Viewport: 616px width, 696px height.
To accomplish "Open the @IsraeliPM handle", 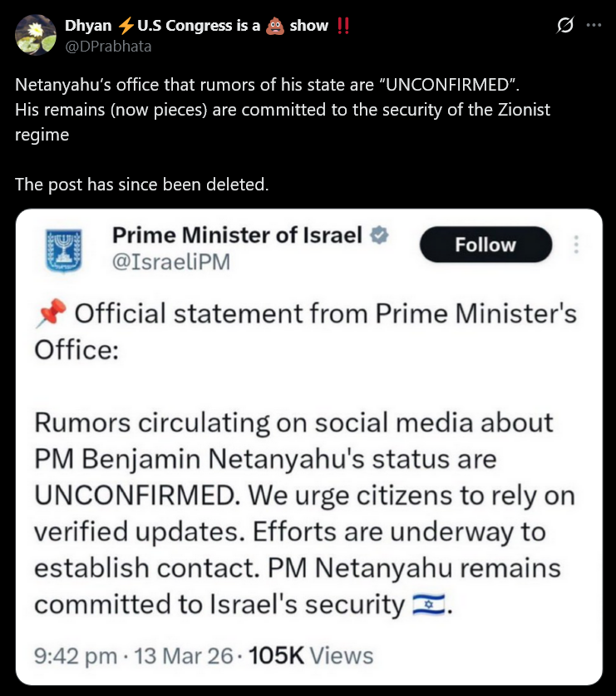I will point(170,262).
